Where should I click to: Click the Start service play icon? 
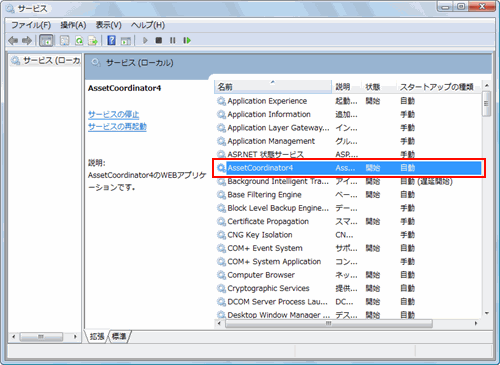click(145, 41)
